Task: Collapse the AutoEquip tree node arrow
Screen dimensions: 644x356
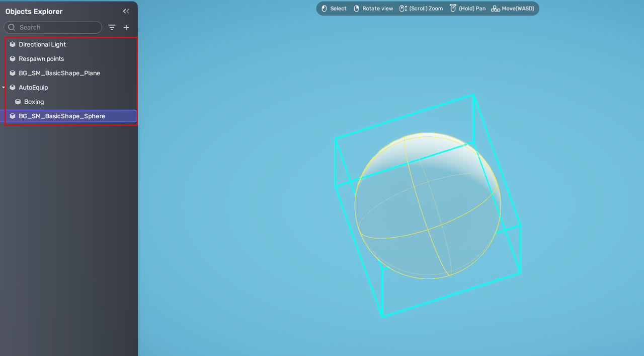Action: pos(4,88)
